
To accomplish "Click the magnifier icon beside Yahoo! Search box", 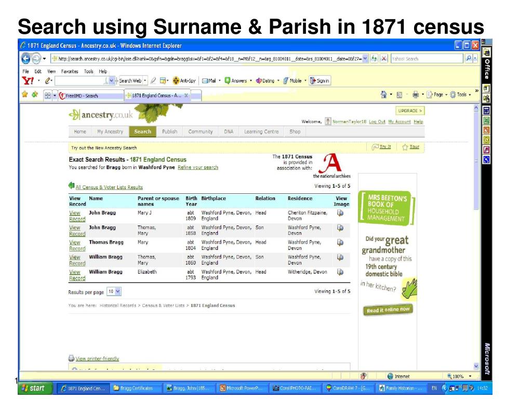I will (469, 58).
